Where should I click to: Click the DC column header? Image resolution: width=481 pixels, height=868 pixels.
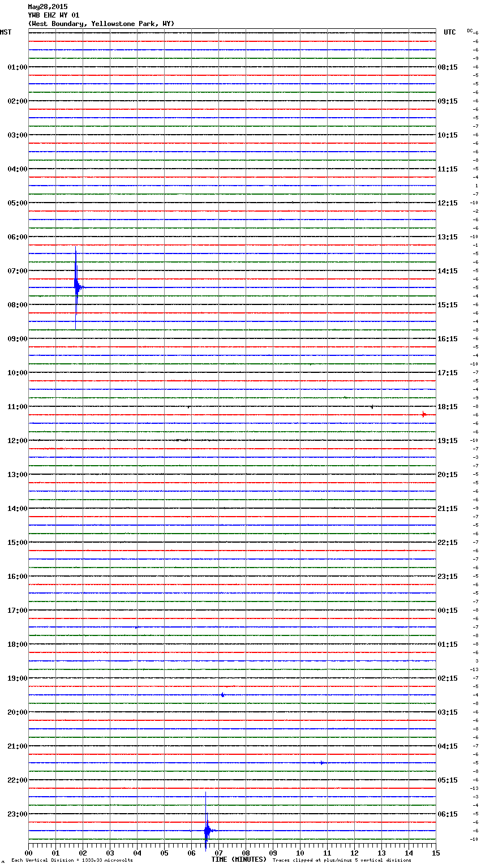[470, 31]
